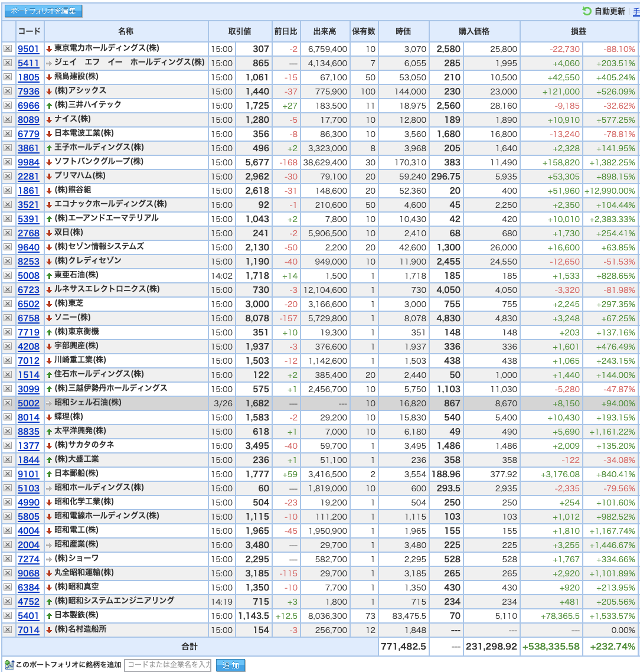Open stock code link 4752
The width and height of the screenshot is (640, 672).
pyautogui.click(x=28, y=602)
